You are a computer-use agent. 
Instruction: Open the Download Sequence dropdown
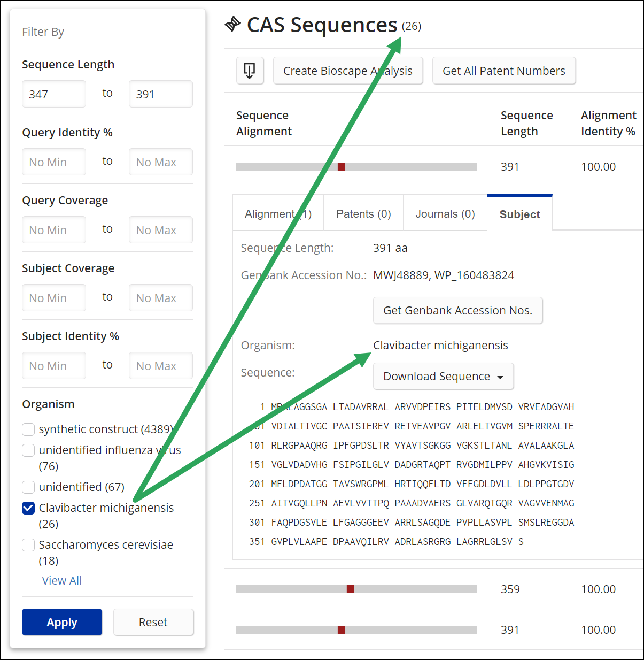tap(444, 377)
